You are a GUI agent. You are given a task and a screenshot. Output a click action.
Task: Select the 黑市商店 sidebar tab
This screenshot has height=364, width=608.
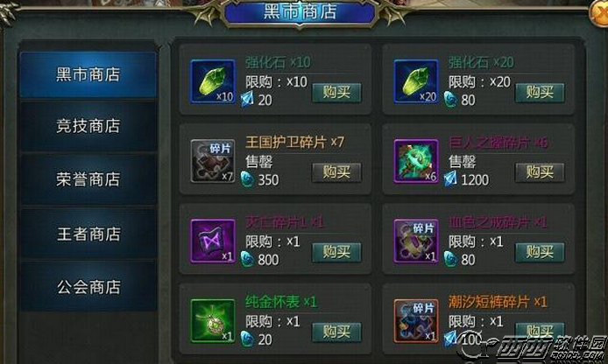(x=88, y=74)
